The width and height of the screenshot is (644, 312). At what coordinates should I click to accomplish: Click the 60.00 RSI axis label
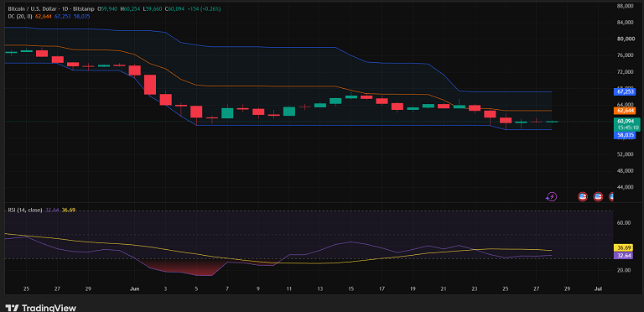click(624, 222)
